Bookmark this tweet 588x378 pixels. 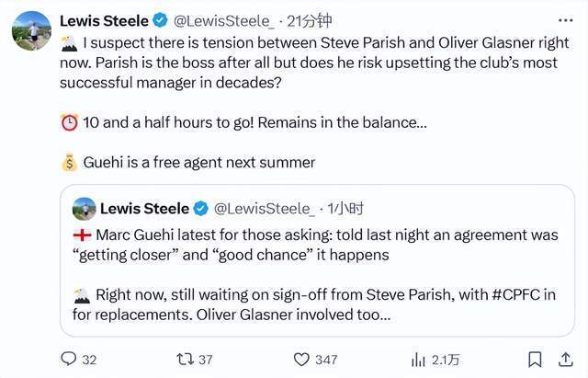(x=535, y=359)
